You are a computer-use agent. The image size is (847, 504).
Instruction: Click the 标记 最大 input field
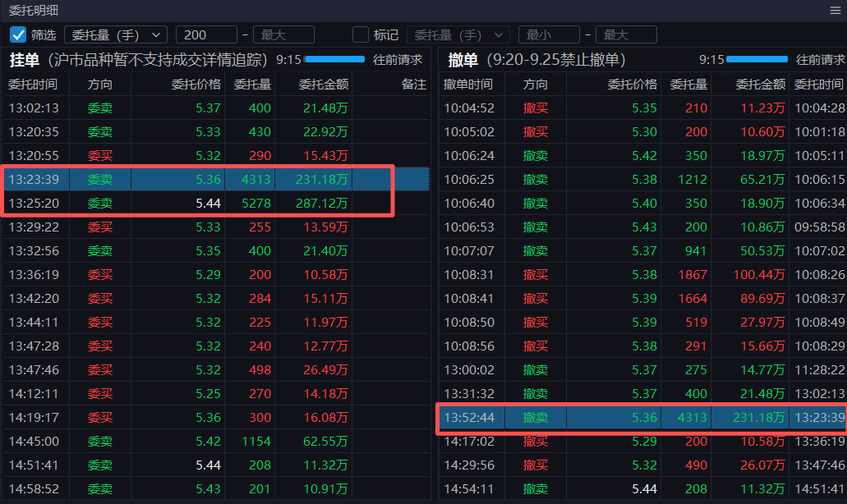coord(626,34)
